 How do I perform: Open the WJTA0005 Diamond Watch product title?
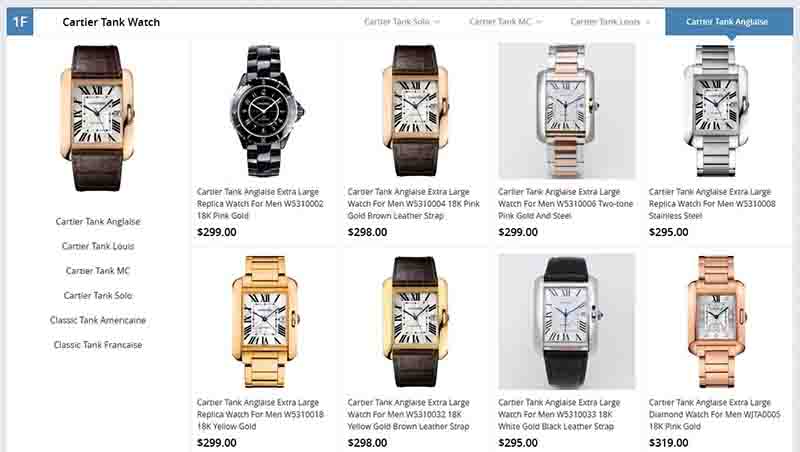click(714, 414)
